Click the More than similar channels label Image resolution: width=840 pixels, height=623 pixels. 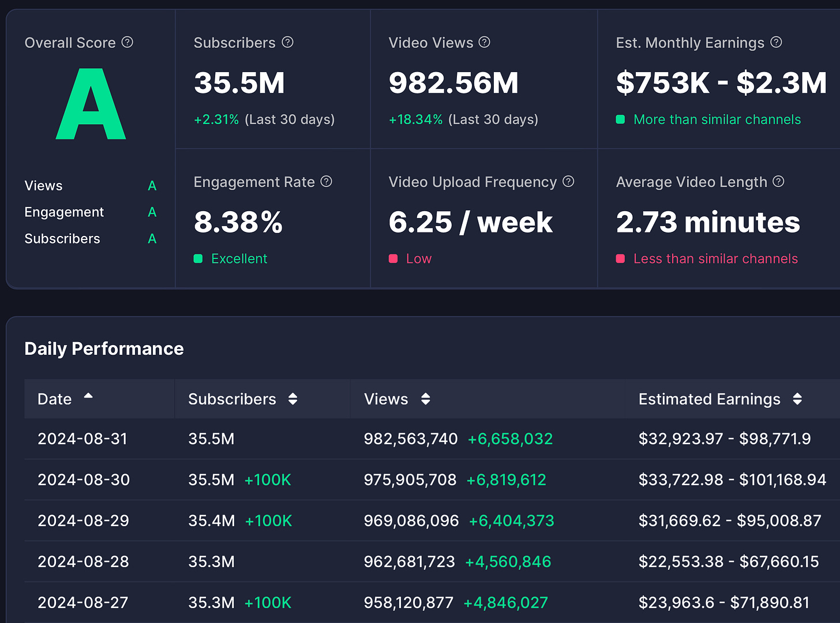pos(717,119)
